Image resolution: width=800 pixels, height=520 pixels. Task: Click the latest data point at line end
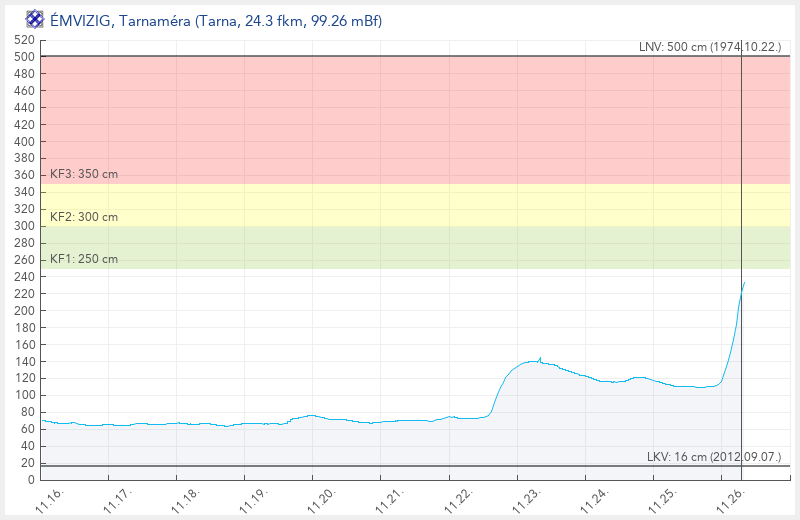click(x=744, y=282)
